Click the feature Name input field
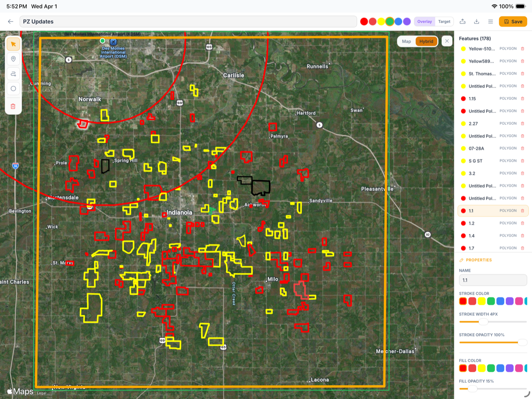The width and height of the screenshot is (532, 399). (x=493, y=280)
